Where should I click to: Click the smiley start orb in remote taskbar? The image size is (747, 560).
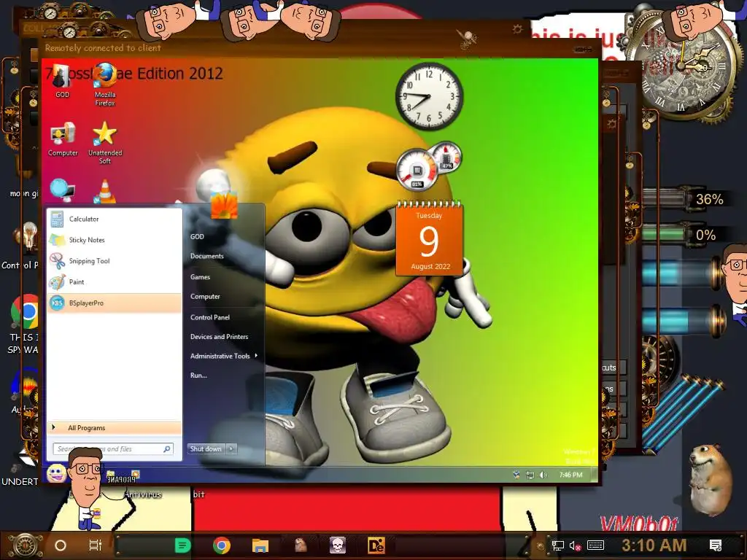pyautogui.click(x=56, y=473)
